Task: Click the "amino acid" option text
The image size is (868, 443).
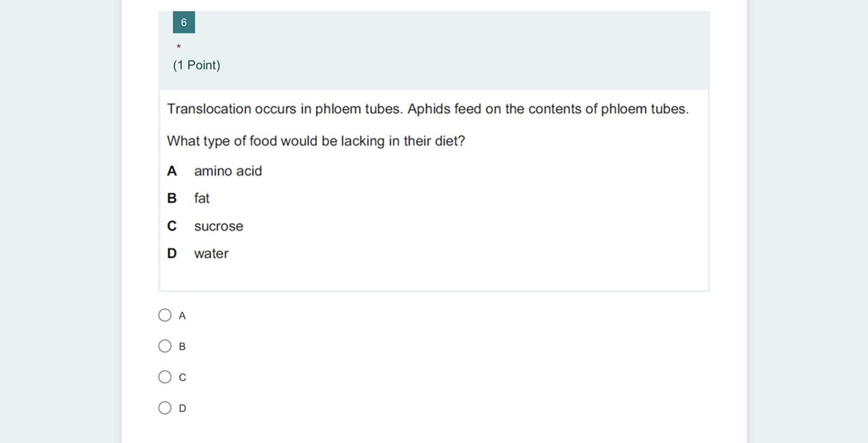Action: pos(228,171)
